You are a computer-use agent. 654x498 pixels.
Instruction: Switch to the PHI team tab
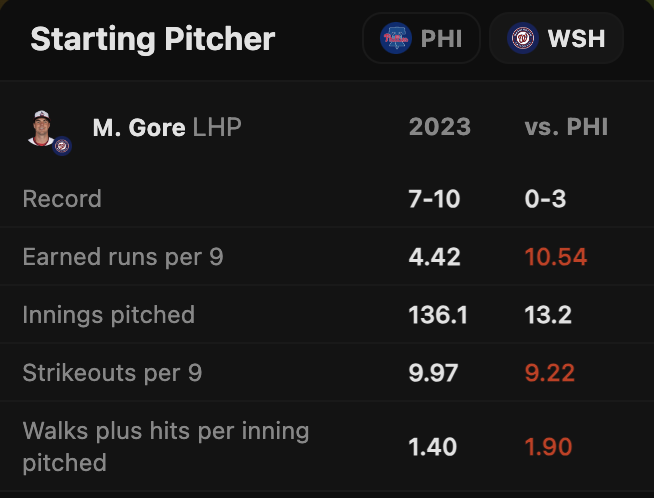(421, 39)
